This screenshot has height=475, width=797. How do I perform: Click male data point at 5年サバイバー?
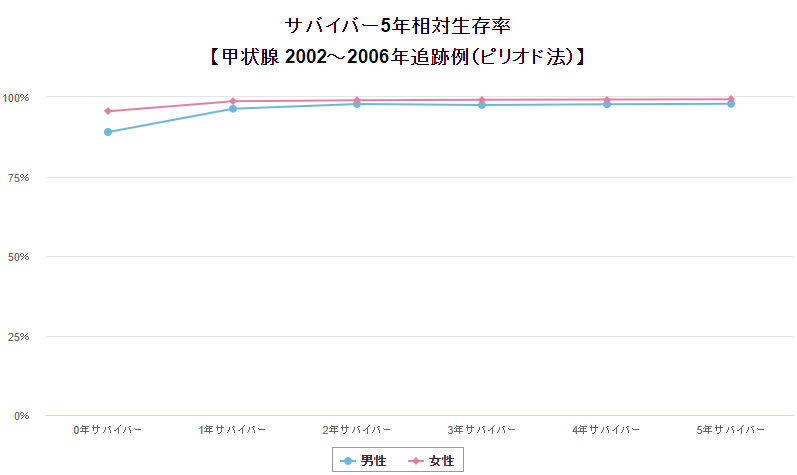coord(731,104)
